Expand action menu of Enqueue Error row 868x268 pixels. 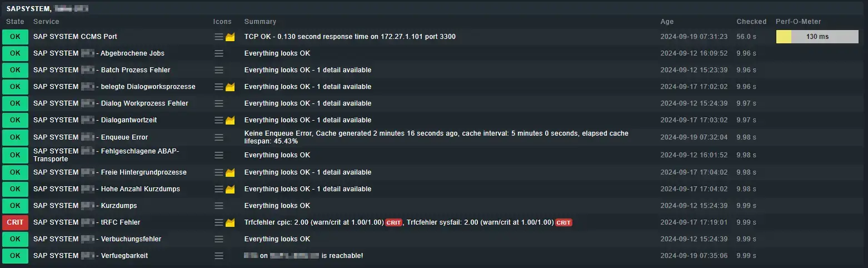[219, 137]
